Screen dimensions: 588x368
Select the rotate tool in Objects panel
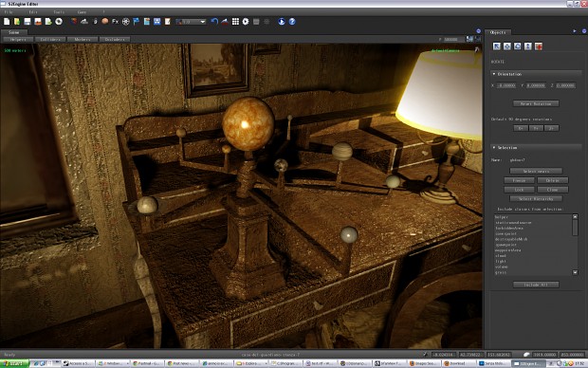[518, 46]
